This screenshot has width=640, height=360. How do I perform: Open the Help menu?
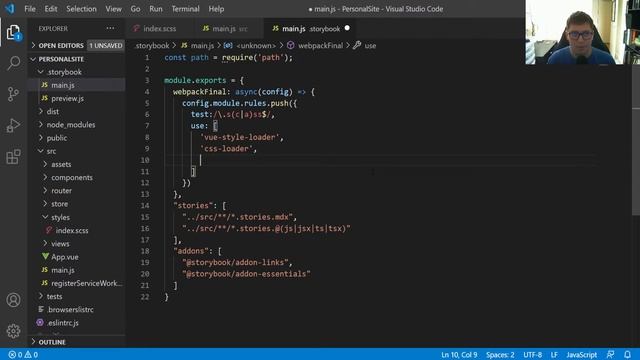pos(216,9)
